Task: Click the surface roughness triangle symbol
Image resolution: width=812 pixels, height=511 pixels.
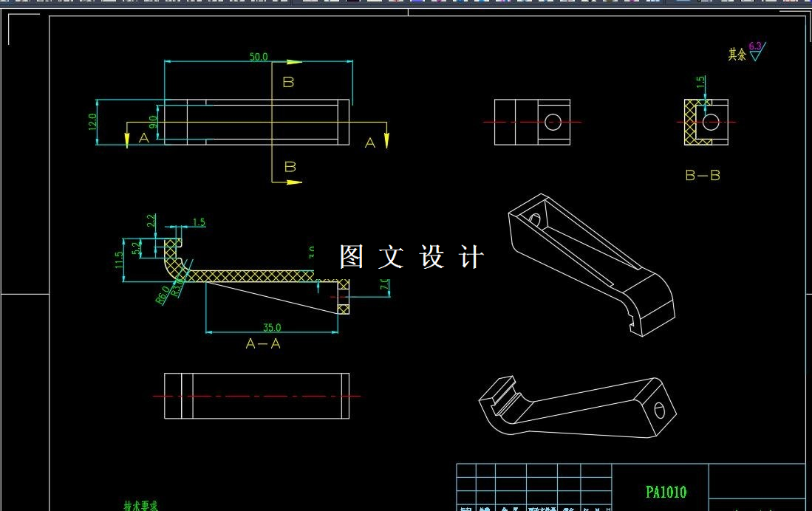Action: coord(757,55)
